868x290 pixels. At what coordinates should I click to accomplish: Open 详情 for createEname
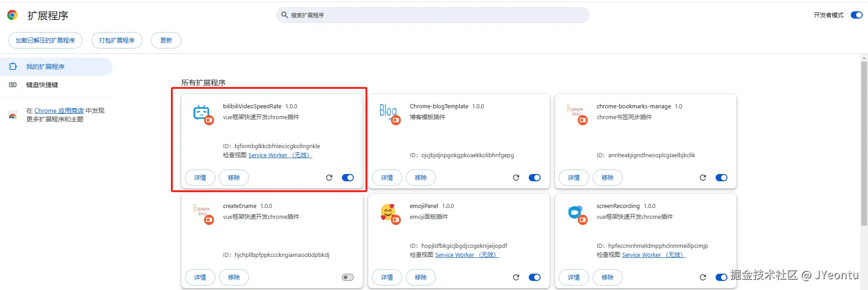click(200, 277)
